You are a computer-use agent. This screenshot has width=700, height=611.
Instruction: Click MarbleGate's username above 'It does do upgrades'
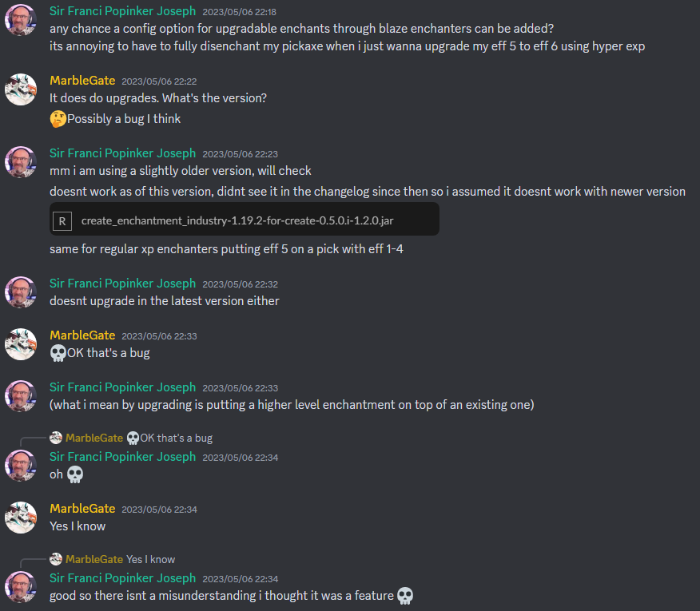click(82, 80)
